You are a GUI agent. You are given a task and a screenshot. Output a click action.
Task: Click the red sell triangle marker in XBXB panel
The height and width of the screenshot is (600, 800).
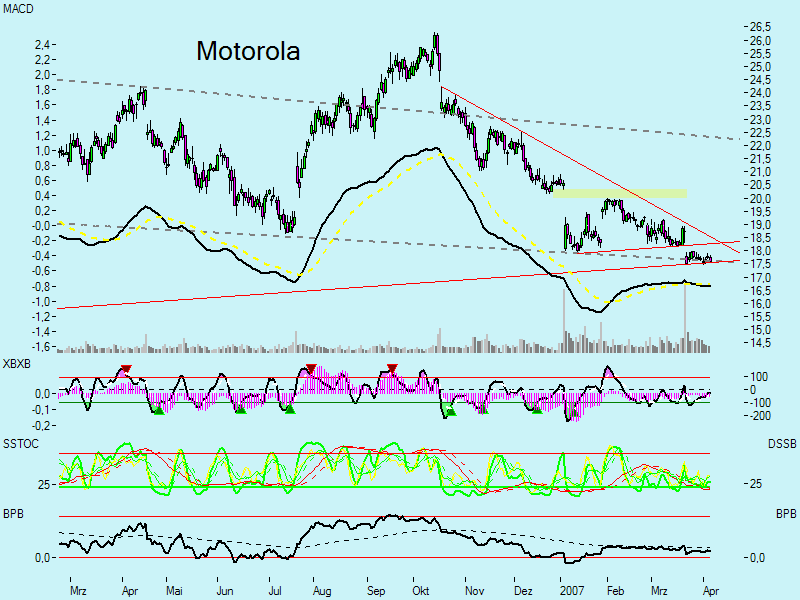pyautogui.click(x=127, y=368)
